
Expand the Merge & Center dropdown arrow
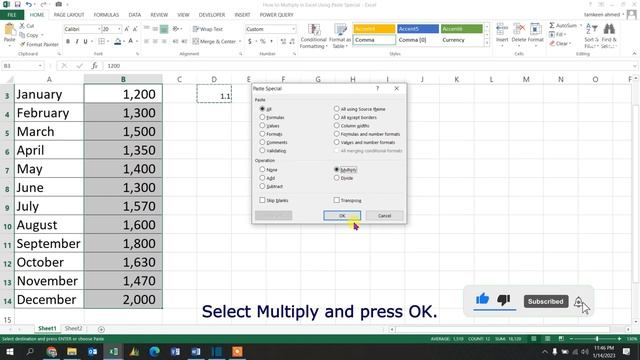click(x=239, y=41)
